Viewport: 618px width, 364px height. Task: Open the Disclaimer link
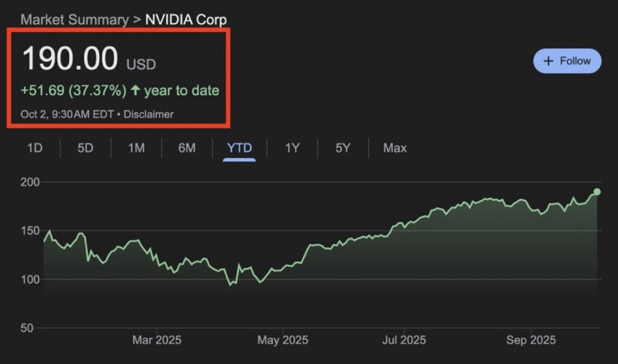point(148,114)
